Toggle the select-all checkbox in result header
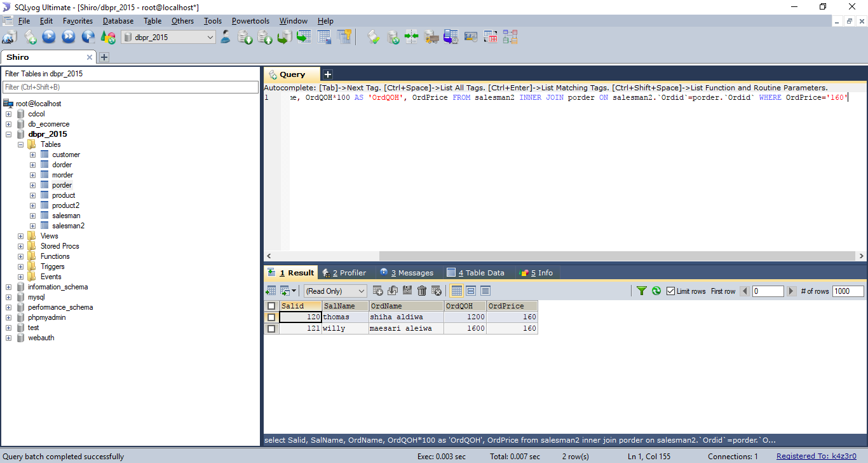This screenshot has width=868, height=463. pyautogui.click(x=271, y=306)
